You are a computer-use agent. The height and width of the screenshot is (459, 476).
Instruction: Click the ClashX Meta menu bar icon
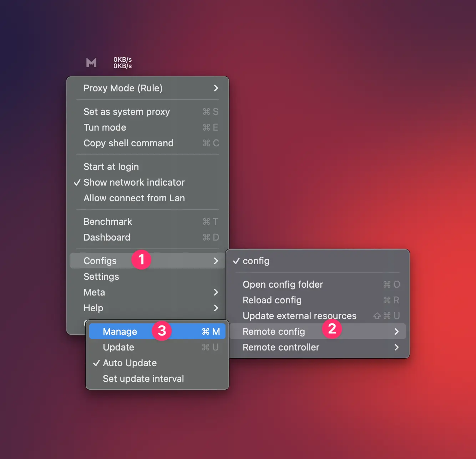91,63
